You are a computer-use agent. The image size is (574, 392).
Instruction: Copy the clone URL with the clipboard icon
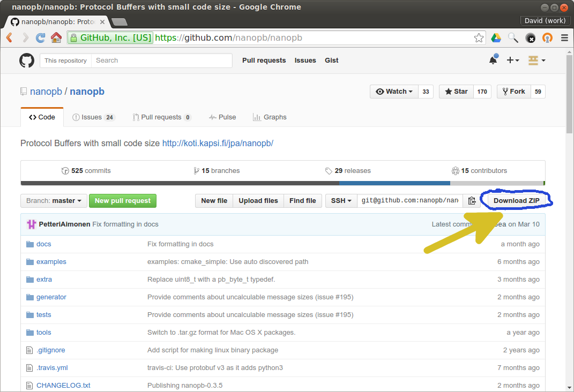(x=472, y=201)
